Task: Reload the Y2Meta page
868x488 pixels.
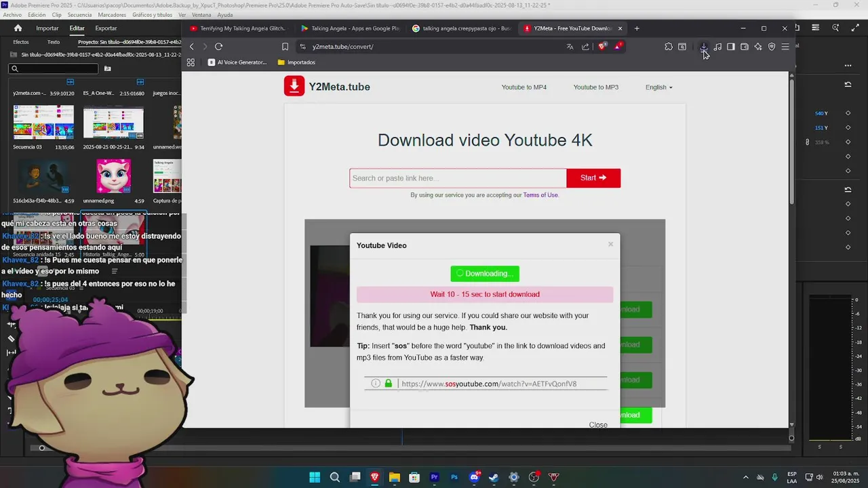Action: (x=218, y=47)
